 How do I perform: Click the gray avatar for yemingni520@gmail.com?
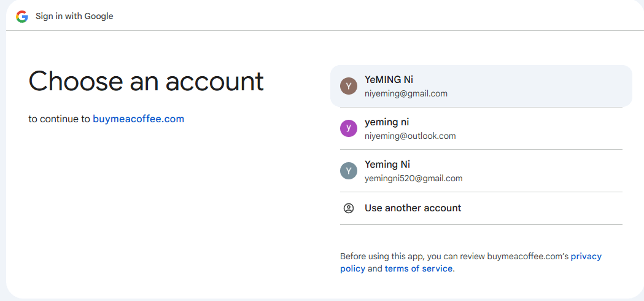348,171
